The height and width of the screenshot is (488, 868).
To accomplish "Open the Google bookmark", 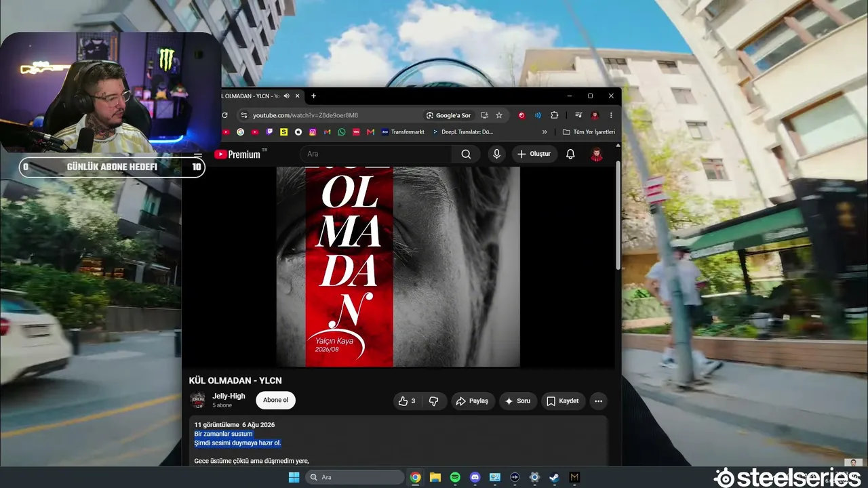I will point(240,132).
